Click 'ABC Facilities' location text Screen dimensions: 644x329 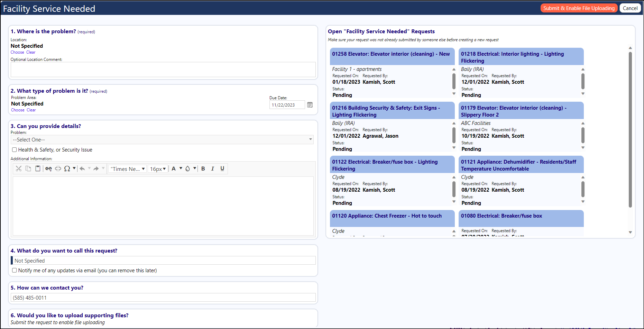(476, 123)
